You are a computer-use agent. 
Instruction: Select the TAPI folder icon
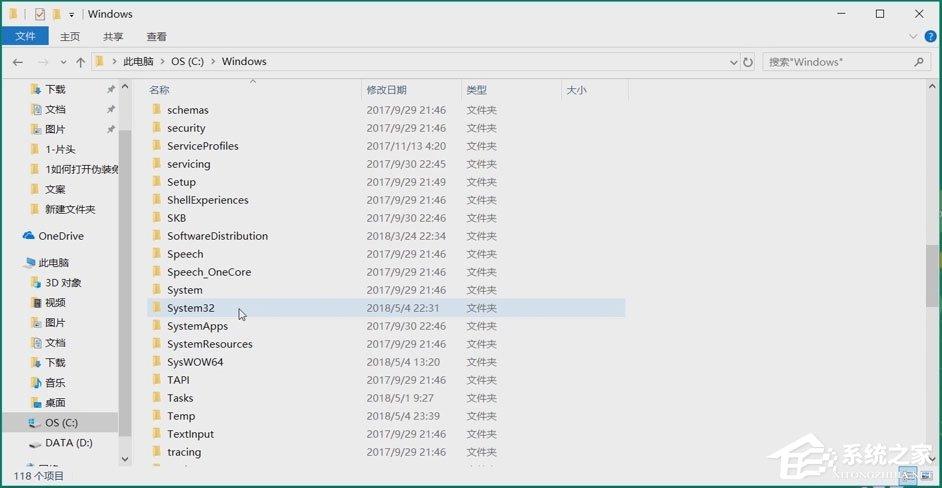coord(157,380)
